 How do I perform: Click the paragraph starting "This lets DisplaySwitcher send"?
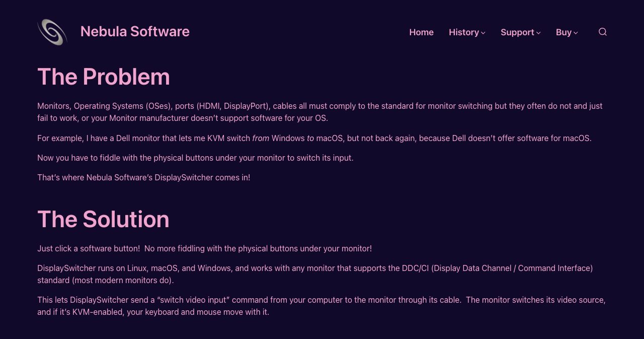tap(321, 306)
